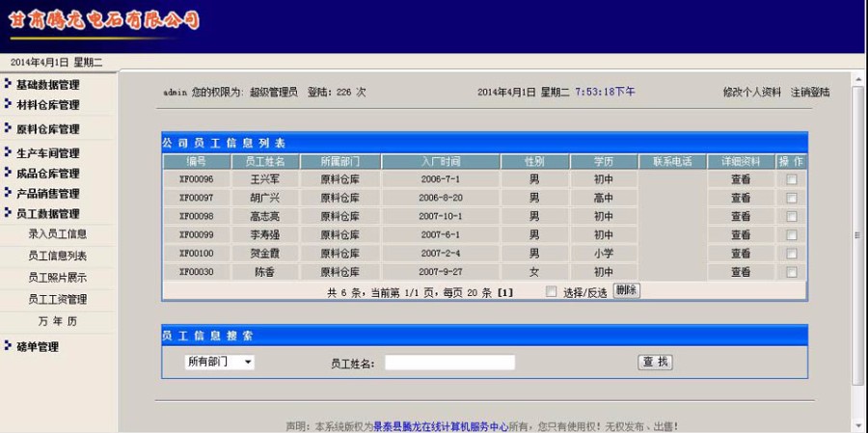Expand the 材料仓库管理 menu arrow icon
The image size is (868, 433).
tap(8, 104)
